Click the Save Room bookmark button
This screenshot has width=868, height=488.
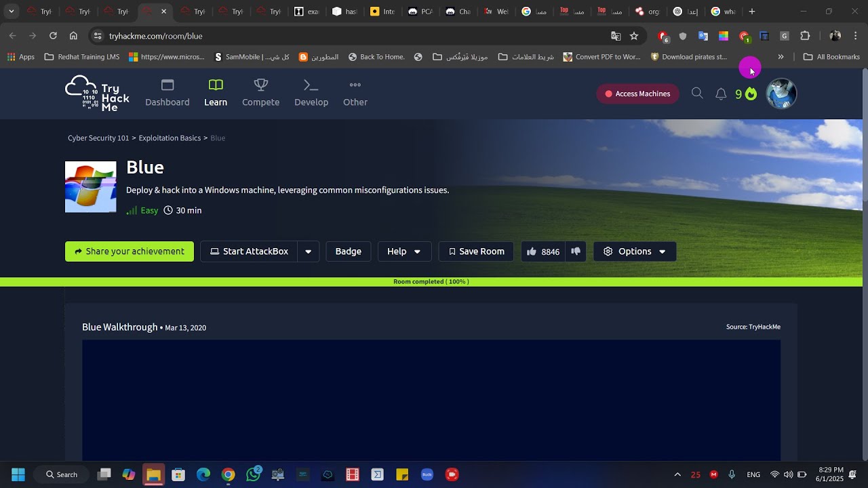click(x=476, y=251)
